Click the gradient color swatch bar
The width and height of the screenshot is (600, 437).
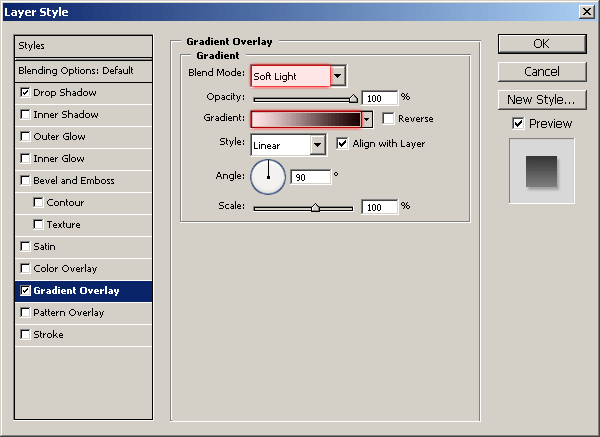pos(305,119)
